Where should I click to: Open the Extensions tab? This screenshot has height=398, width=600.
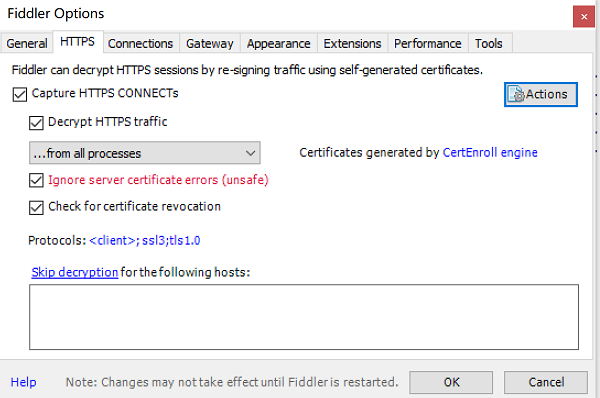click(352, 43)
